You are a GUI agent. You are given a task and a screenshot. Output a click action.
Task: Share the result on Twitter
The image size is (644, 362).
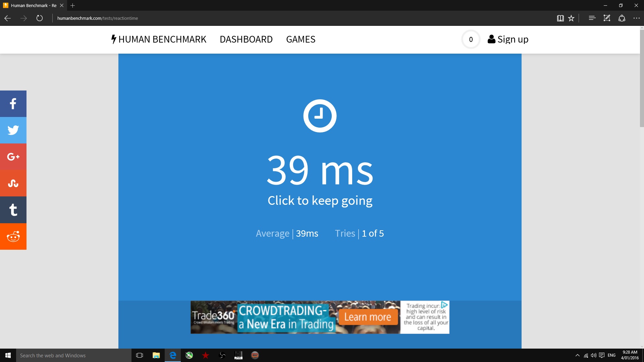(x=13, y=130)
